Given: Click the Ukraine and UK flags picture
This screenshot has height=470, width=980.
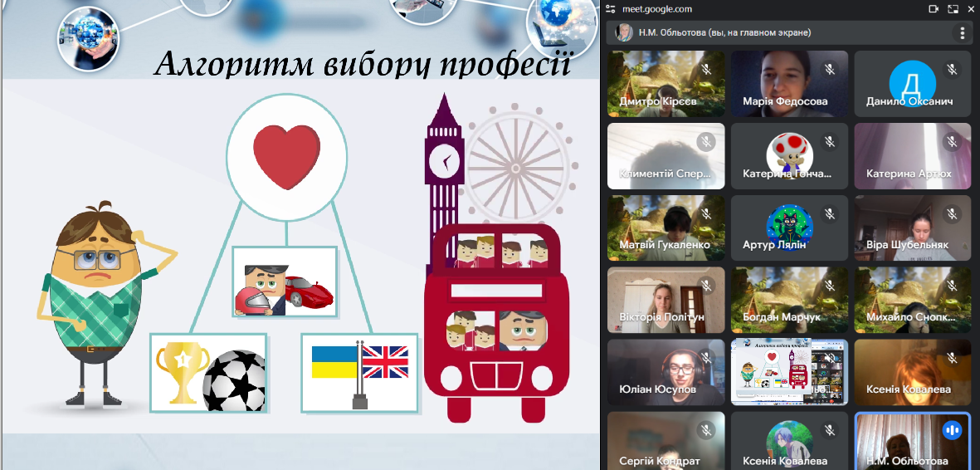Looking at the screenshot, I should 359,373.
